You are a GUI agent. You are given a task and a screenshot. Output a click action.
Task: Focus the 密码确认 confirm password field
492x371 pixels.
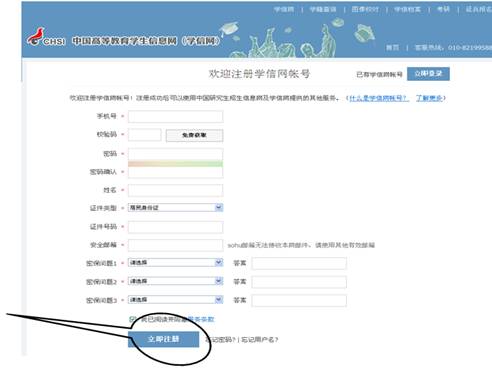coord(175,172)
